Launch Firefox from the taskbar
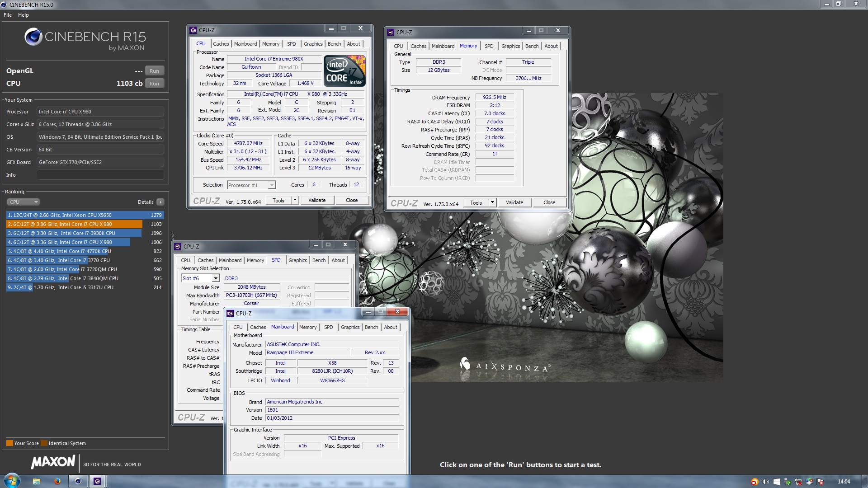868x488 pixels. point(57,481)
